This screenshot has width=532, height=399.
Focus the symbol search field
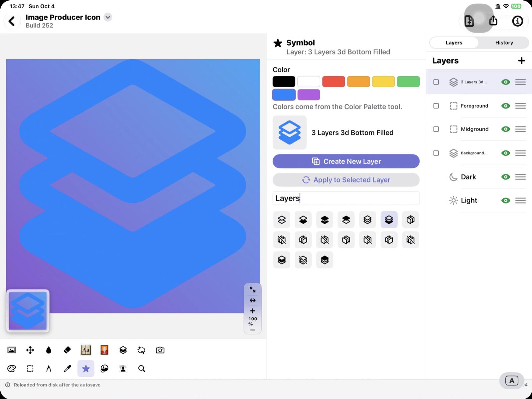pyautogui.click(x=346, y=198)
